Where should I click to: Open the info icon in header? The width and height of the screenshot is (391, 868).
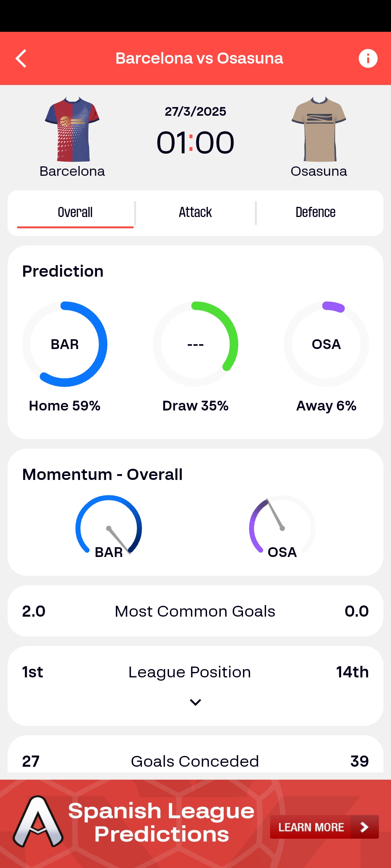368,59
